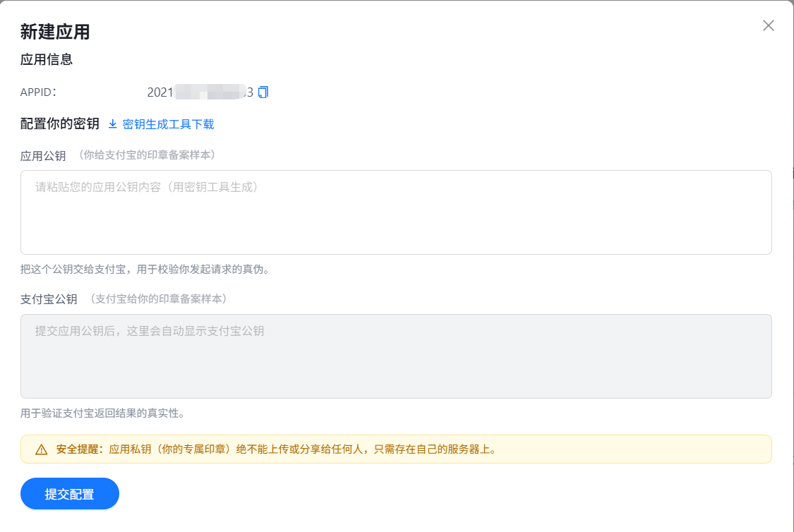Focus the 应用公钥 text area

pyautogui.click(x=396, y=212)
